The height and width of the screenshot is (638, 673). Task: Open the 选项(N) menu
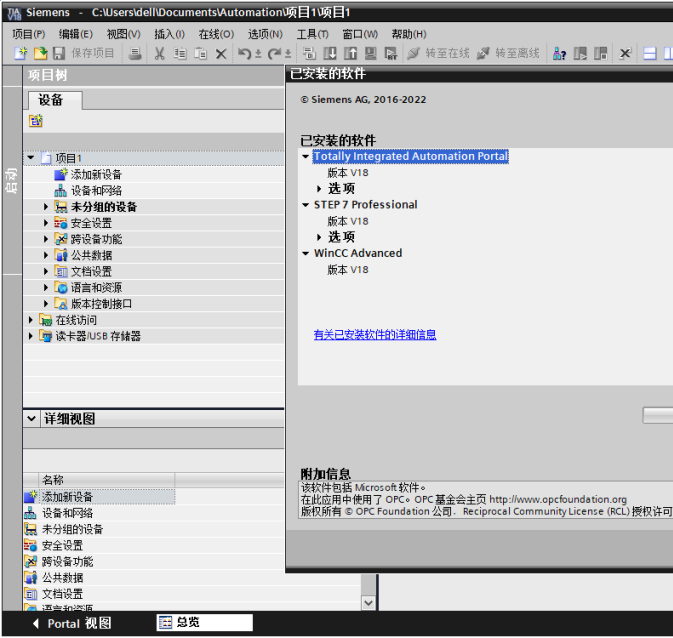pyautogui.click(x=265, y=34)
